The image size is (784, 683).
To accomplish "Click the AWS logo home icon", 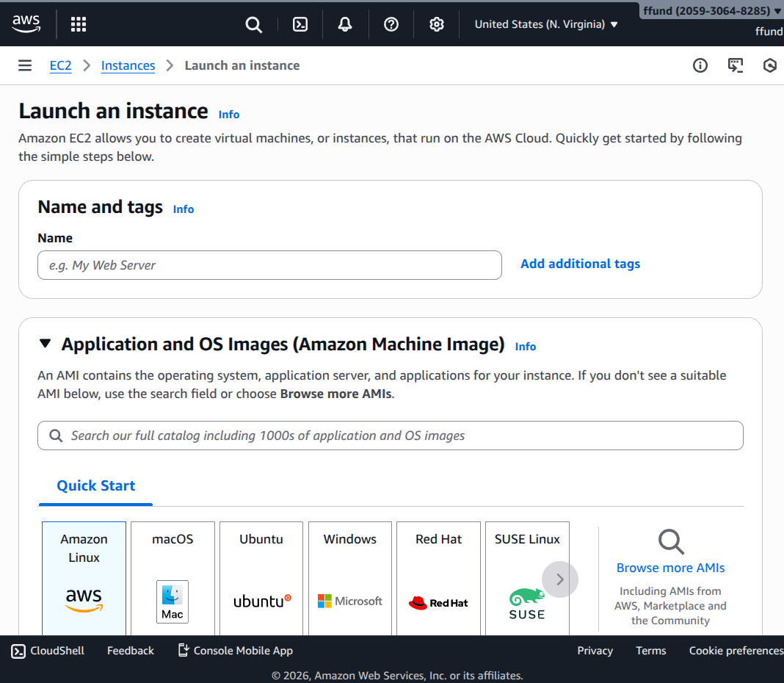I will click(26, 24).
